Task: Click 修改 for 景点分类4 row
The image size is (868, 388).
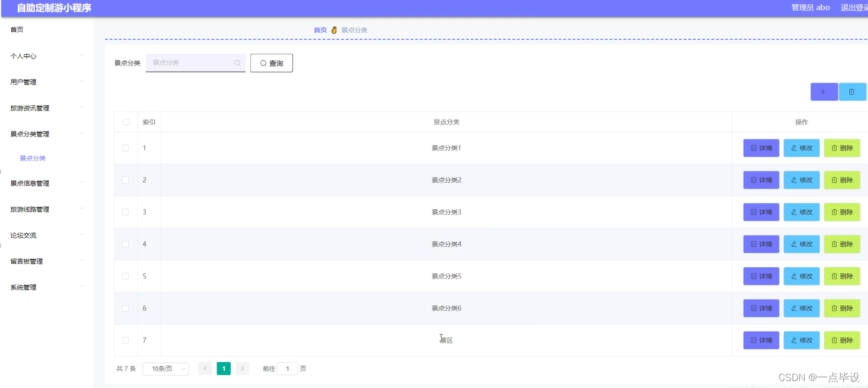Action: (802, 244)
